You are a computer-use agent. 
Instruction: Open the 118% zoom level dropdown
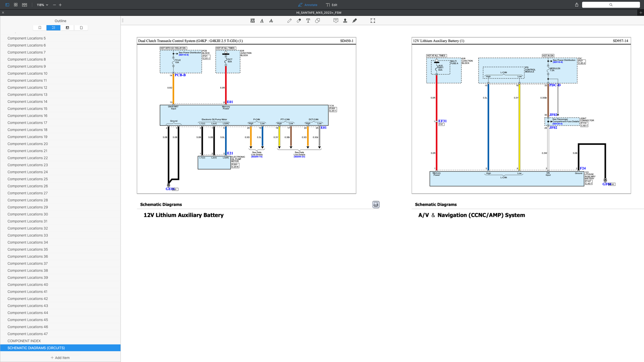tap(42, 5)
